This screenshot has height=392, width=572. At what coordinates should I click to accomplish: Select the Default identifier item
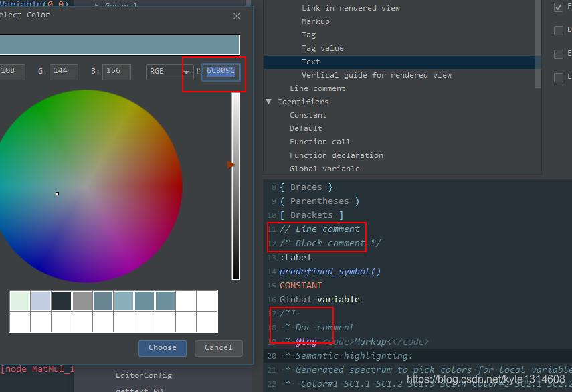306,128
